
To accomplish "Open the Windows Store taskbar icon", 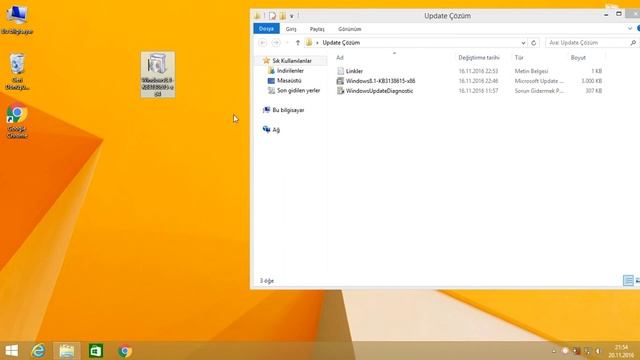I will (96, 351).
